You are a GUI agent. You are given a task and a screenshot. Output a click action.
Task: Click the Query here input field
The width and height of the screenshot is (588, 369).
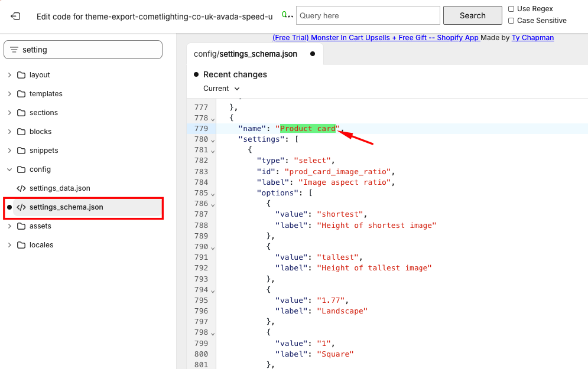(368, 15)
